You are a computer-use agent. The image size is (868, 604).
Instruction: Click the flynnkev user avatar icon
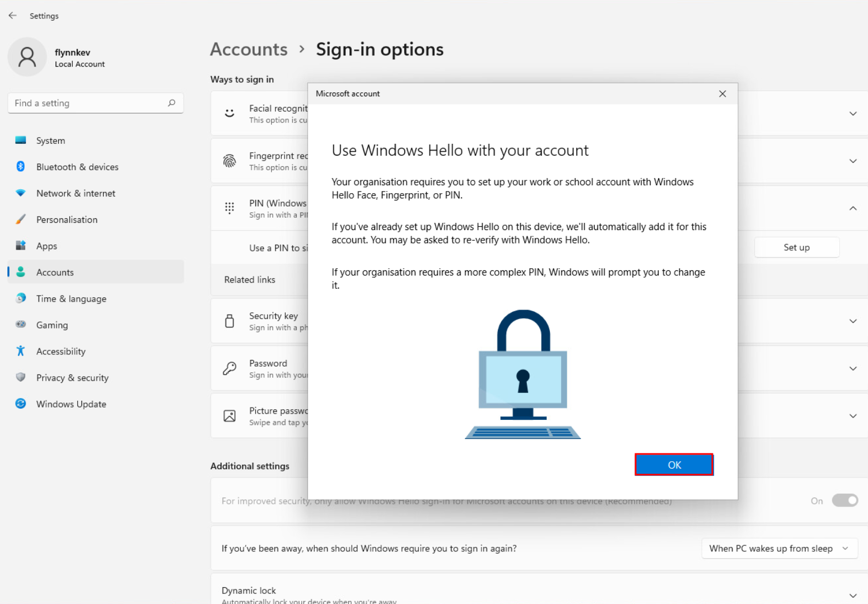pos(27,57)
